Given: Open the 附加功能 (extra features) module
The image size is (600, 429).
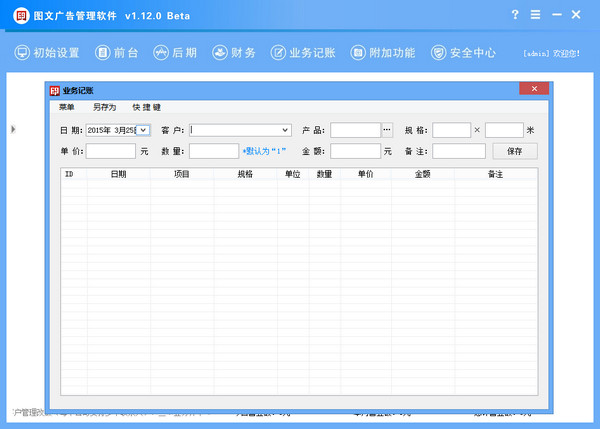Looking at the screenshot, I should coord(379,53).
